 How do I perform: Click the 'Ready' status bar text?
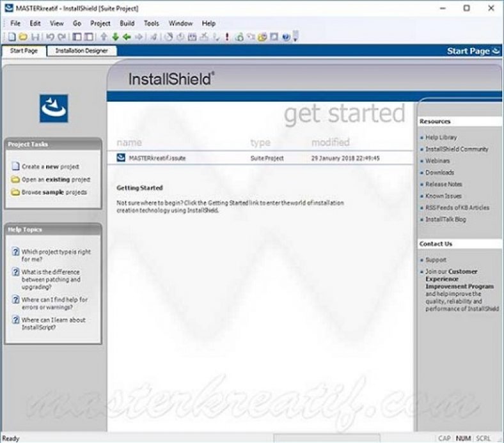pos(11,438)
